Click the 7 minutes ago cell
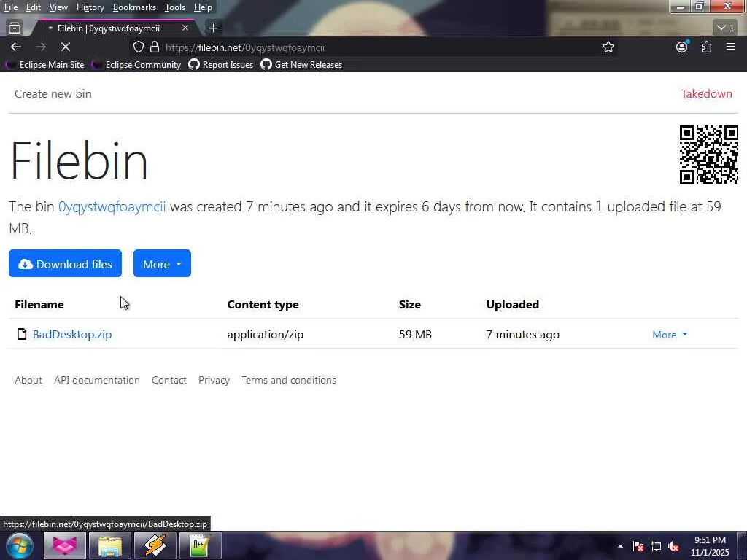This screenshot has width=747, height=560. pyautogui.click(x=522, y=335)
